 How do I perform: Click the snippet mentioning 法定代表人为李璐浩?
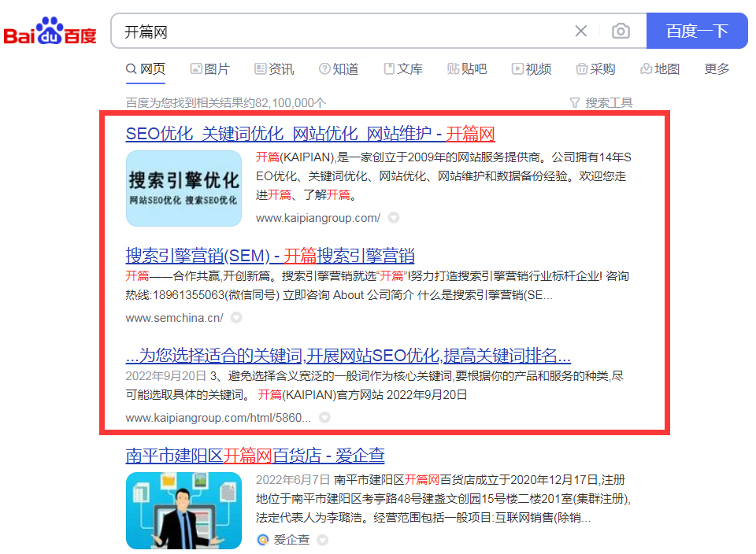443,499
